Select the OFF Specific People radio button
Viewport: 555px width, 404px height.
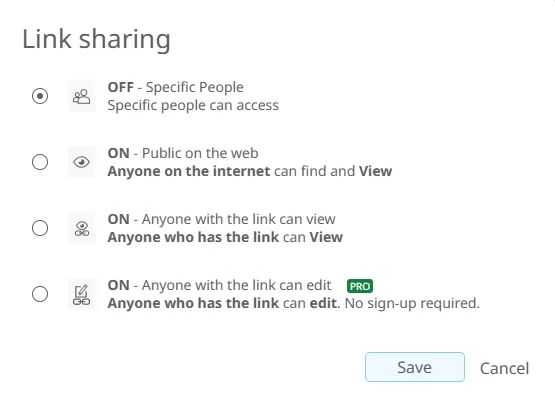click(x=40, y=96)
